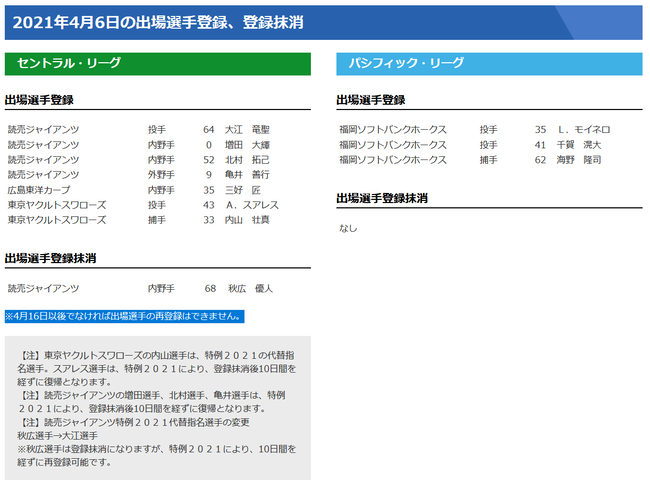Click 福岡ソフトバンクホークス in the 千賀 row
The image size is (650, 480).
point(393,145)
